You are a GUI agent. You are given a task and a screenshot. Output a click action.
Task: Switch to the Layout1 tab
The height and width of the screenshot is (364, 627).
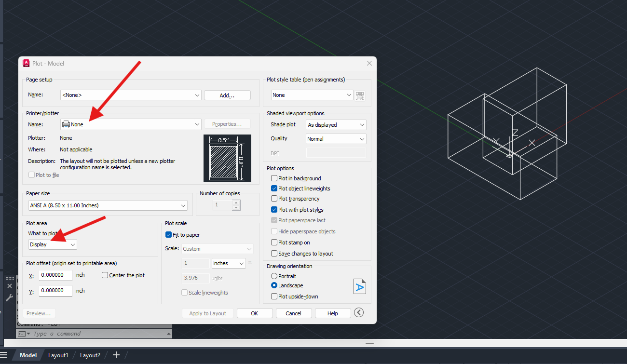(58, 355)
